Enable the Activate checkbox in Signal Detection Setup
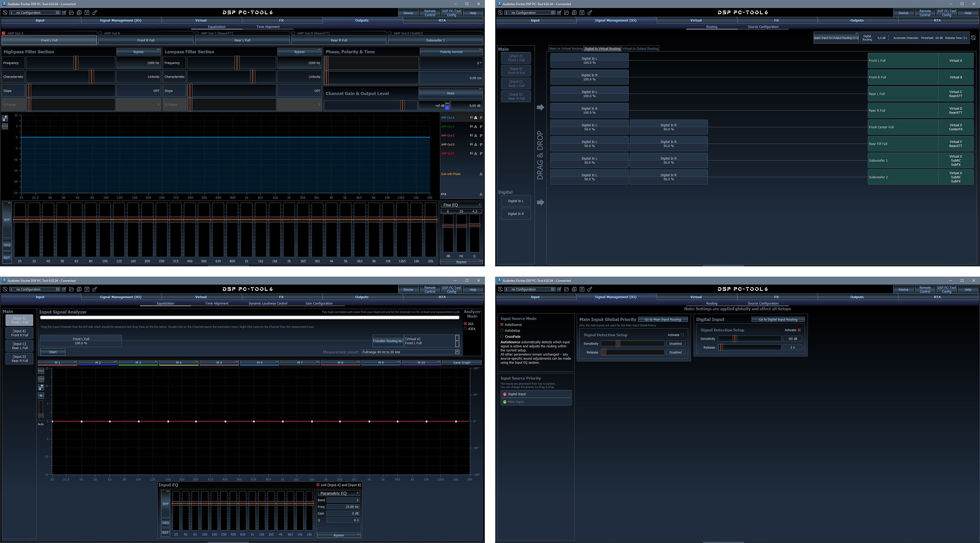Viewport: 980px width, 543px height. pyautogui.click(x=682, y=335)
